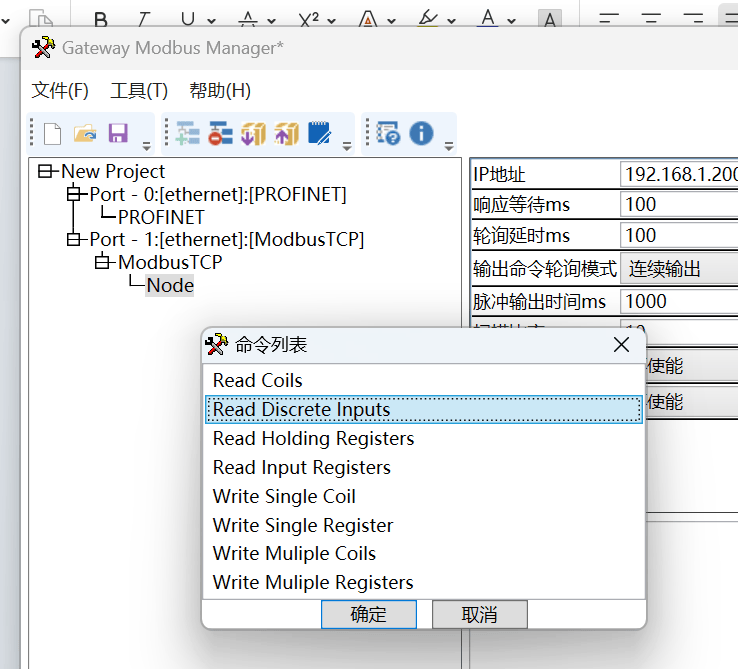Click the blue notepad edit icon
The image size is (738, 669).
point(320,133)
